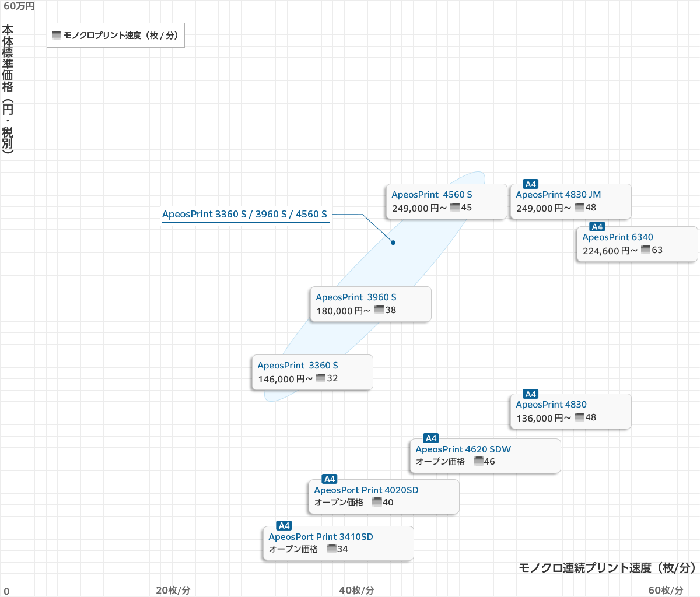
Task: Click the 本体標準価格 vertical axis title
Action: [x=8, y=89]
